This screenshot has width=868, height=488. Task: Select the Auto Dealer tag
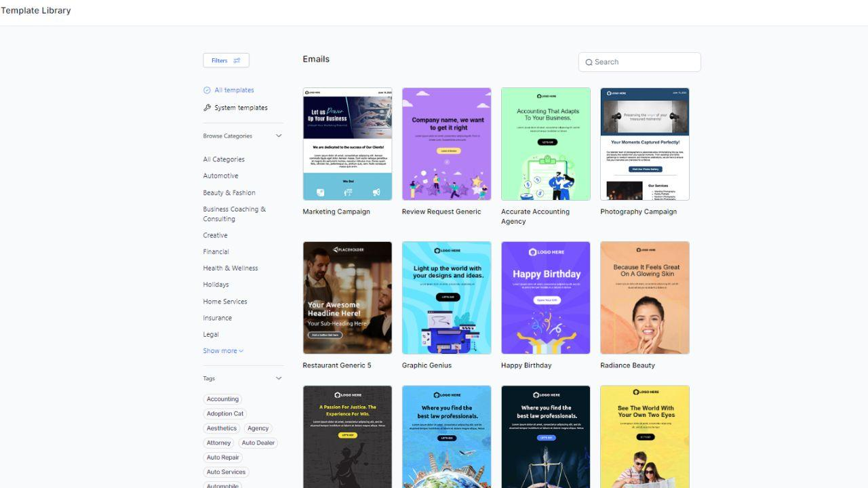[258, 443]
